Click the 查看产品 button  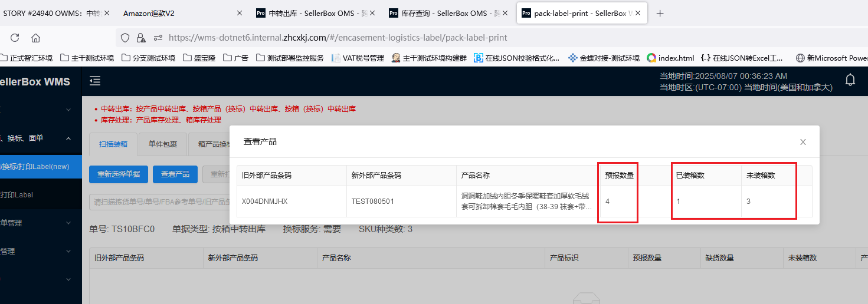175,174
